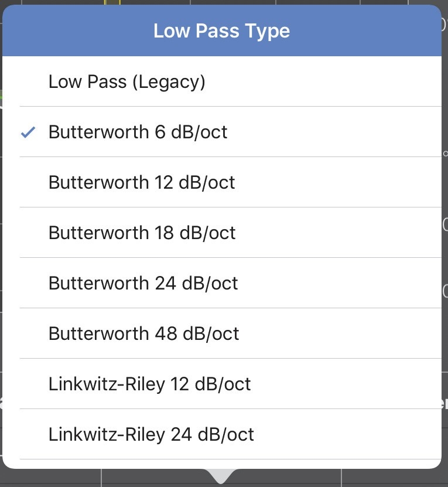Click the yellow marker above the popover
448x487 pixels.
[112, 2]
